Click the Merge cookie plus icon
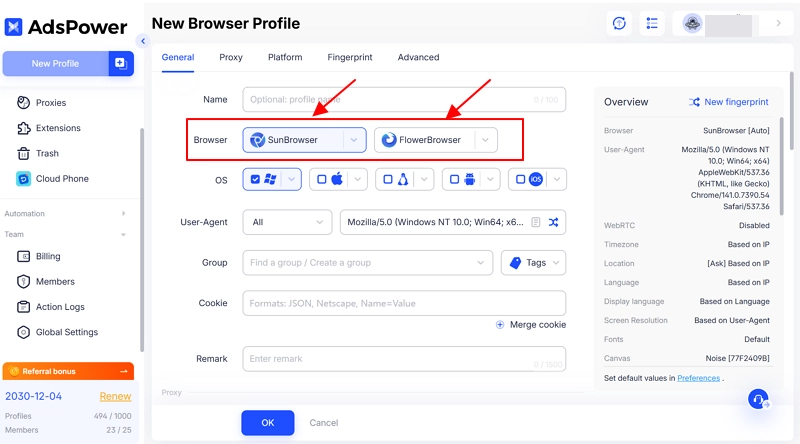Viewport: 800px width, 444px height. point(500,325)
